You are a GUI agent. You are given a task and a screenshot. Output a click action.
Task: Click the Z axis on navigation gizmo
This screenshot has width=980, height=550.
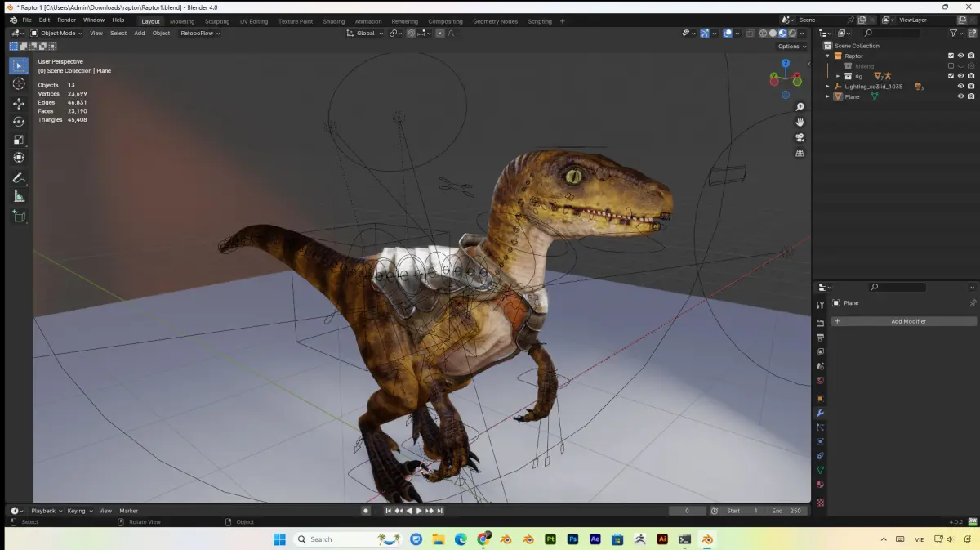pyautogui.click(x=786, y=63)
